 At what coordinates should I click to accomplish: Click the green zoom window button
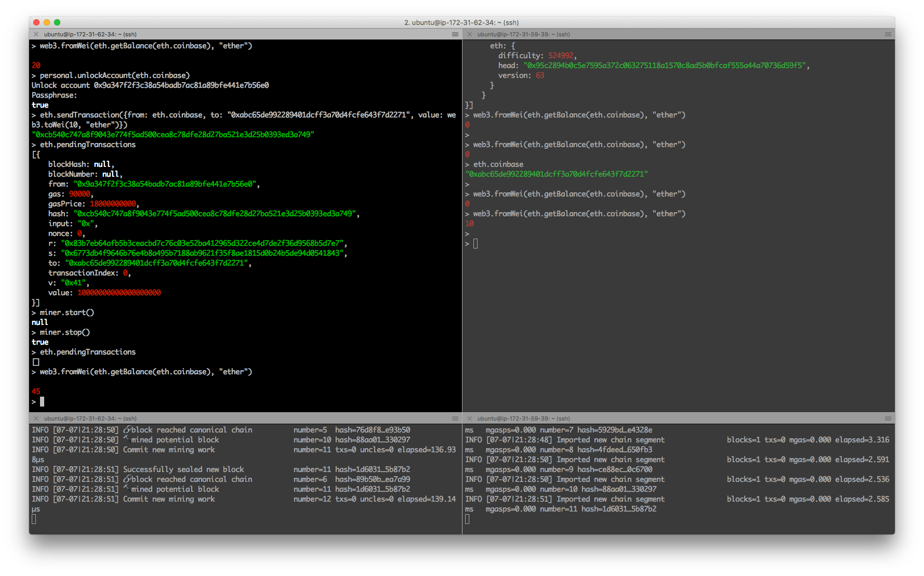coord(57,22)
